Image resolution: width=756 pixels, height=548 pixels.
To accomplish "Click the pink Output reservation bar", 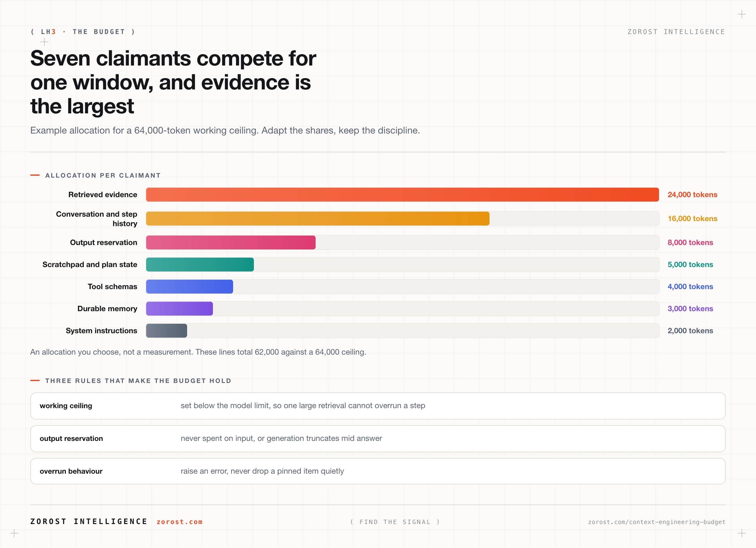I will click(x=231, y=243).
